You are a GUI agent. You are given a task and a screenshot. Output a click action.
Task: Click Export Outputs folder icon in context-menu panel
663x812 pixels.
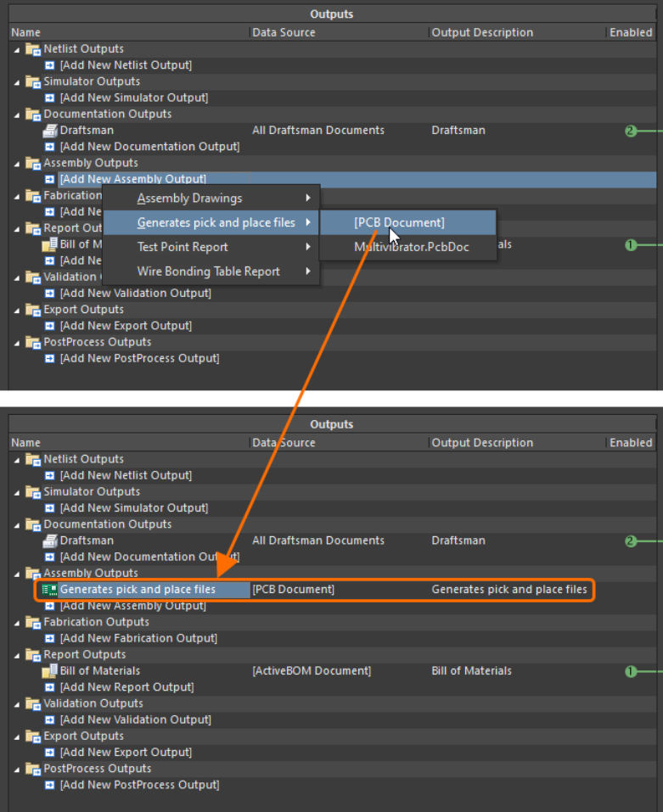click(33, 310)
